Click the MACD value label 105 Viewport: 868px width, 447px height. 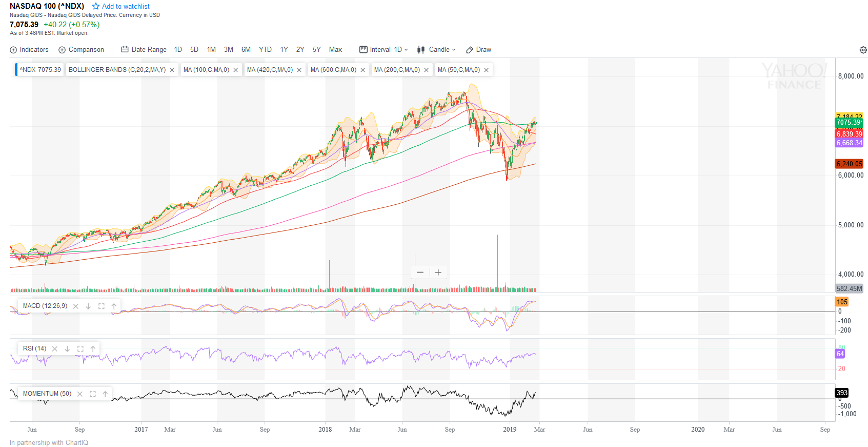pyautogui.click(x=842, y=302)
